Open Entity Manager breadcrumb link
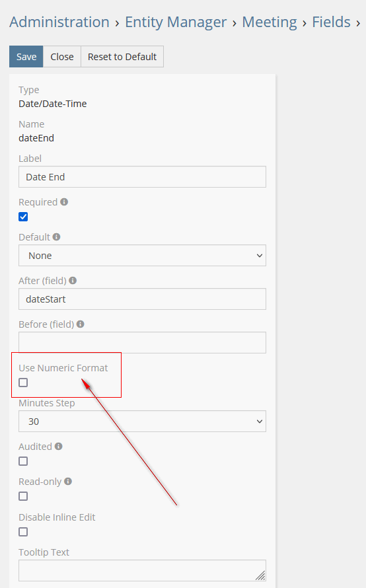This screenshot has width=366, height=588. (176, 22)
